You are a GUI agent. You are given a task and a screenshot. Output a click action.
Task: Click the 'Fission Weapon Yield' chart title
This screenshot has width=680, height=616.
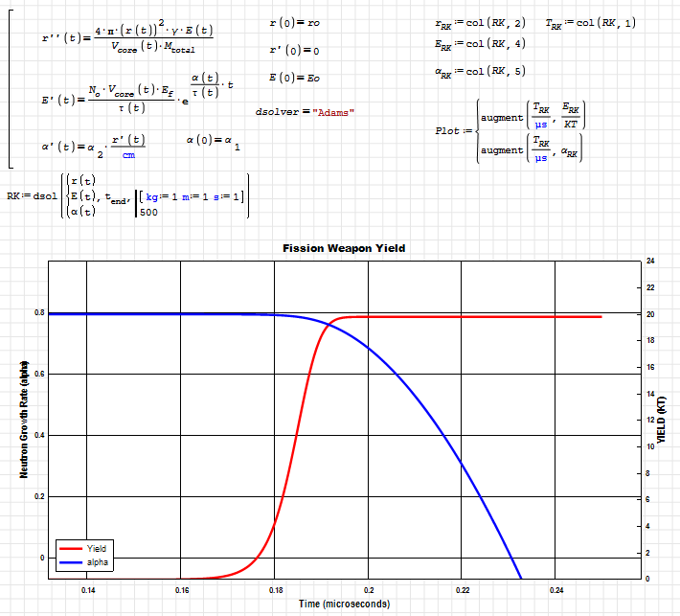click(344, 248)
